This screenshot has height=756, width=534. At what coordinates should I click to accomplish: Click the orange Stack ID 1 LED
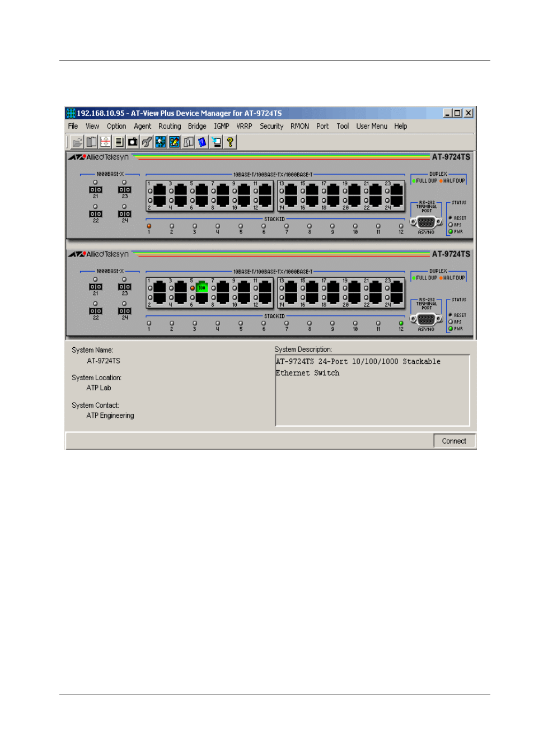coord(149,226)
